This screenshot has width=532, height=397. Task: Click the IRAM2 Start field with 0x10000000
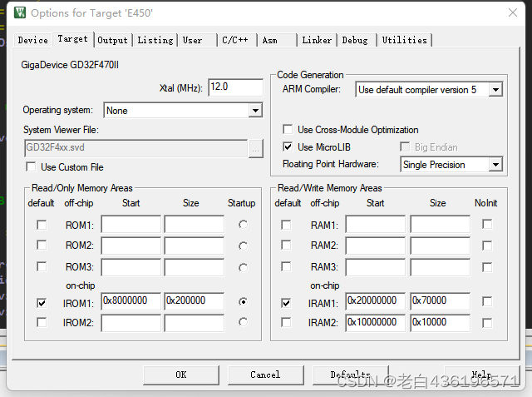tap(375, 323)
